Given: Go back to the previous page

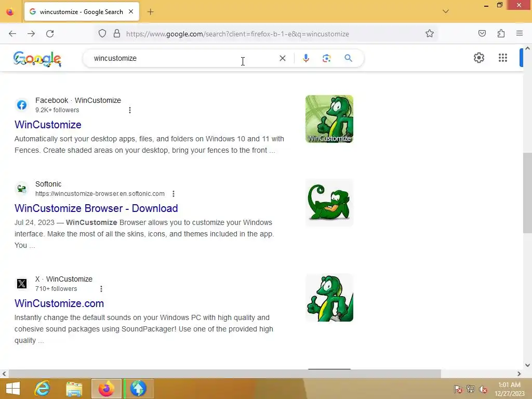Looking at the screenshot, I should point(12,34).
